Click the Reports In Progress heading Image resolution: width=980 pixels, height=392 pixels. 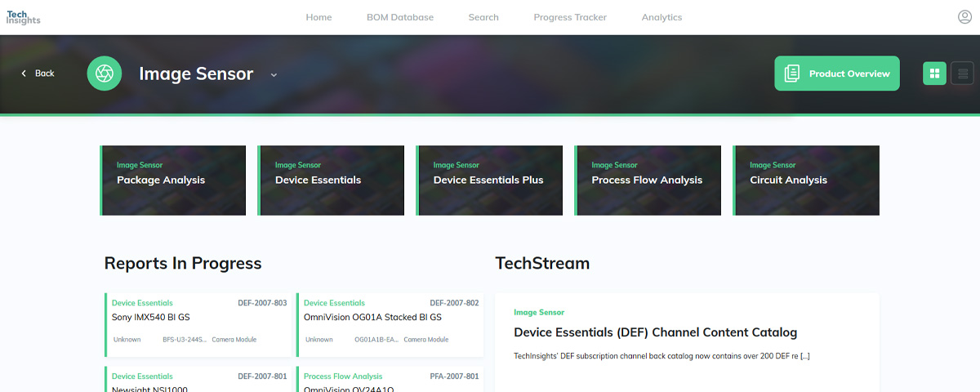(x=183, y=263)
